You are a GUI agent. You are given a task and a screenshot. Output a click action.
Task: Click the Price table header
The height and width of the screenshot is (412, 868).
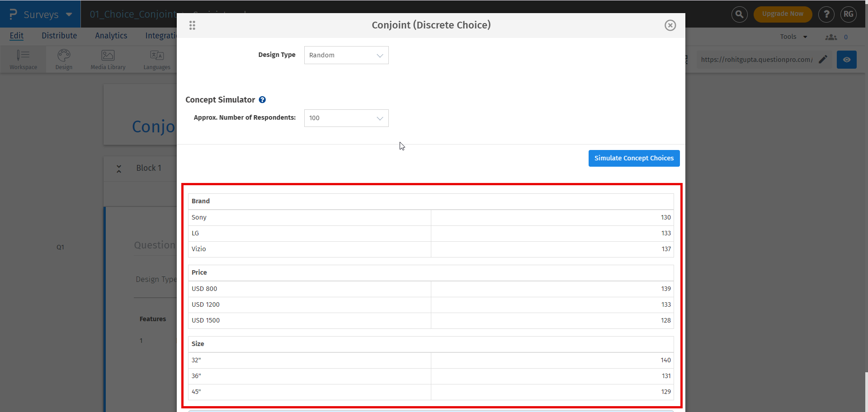click(431, 273)
